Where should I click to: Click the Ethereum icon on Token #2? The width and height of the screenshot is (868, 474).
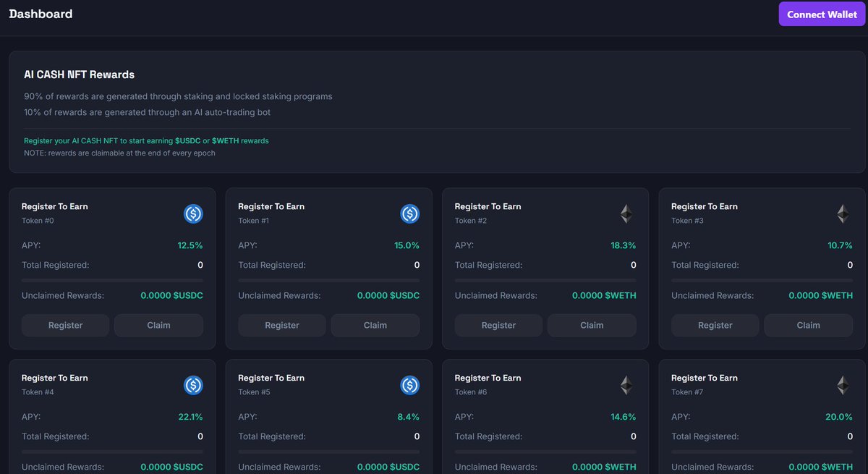click(626, 213)
